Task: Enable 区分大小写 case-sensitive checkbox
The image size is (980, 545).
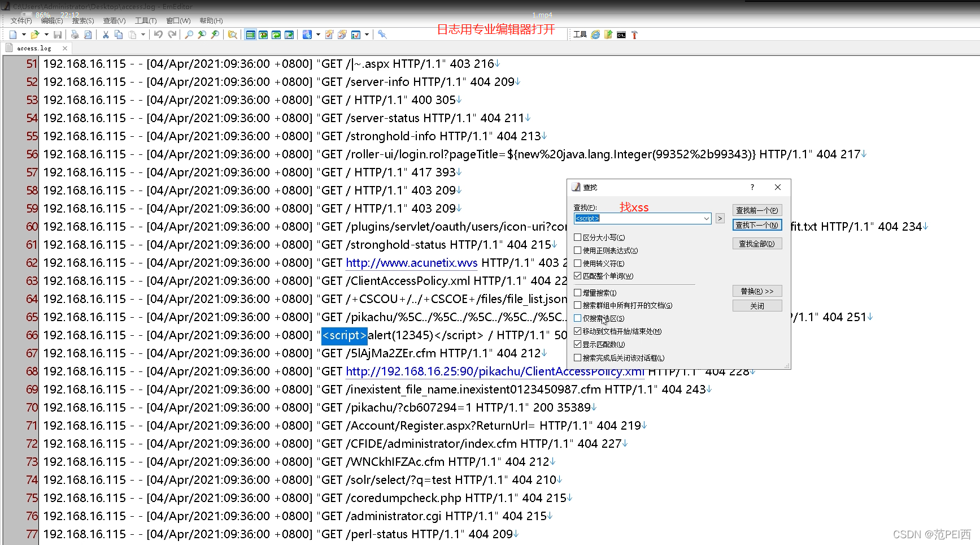Action: pos(577,237)
